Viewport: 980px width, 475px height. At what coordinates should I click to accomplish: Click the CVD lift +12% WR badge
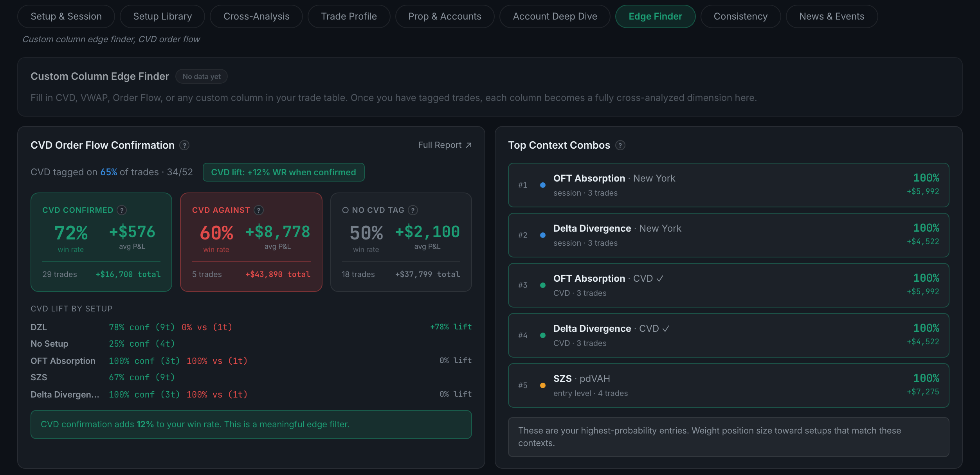point(284,172)
